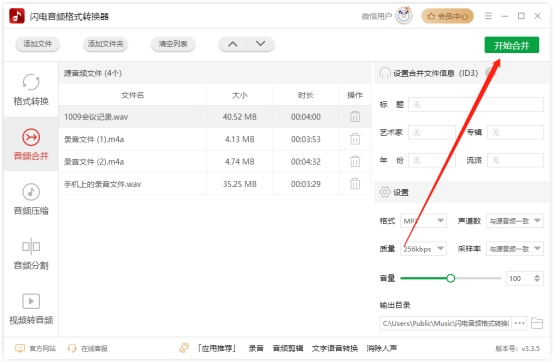Click the 40.52 MB size cell
This screenshot has height=363, width=554.
[x=240, y=117]
